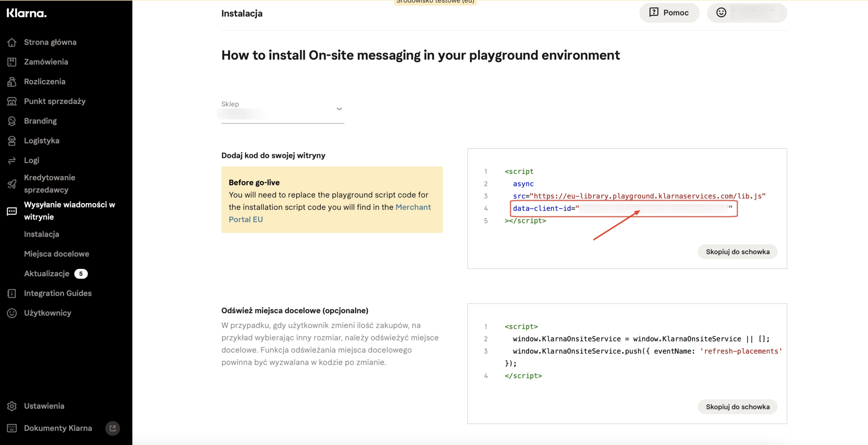Open Strona główna menu item
Image resolution: width=868 pixels, height=445 pixels.
(x=50, y=42)
